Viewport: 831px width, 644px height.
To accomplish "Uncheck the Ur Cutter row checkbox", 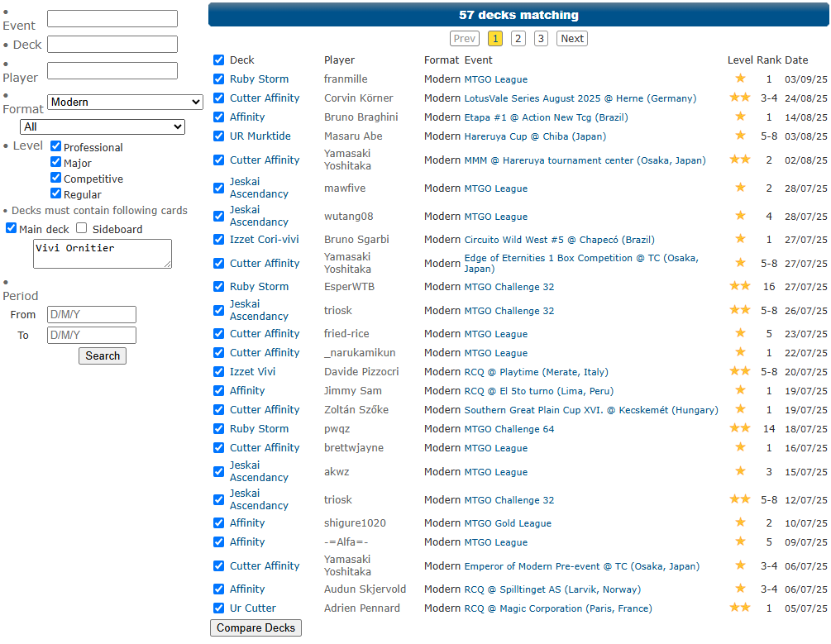I will pos(218,608).
